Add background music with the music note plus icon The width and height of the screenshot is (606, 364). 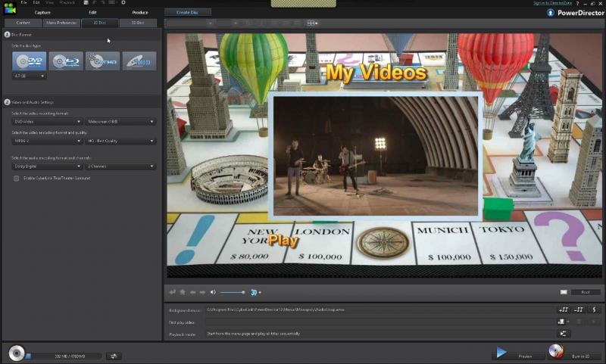[x=563, y=310]
